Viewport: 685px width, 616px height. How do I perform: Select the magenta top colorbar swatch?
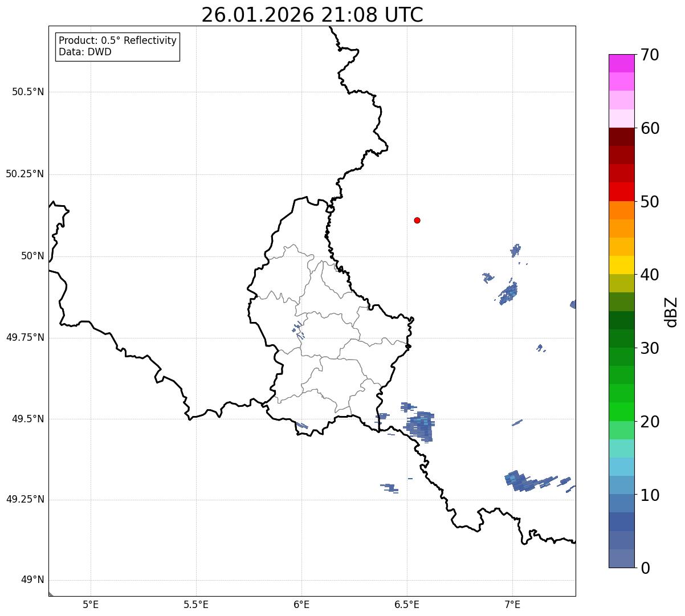621,63
